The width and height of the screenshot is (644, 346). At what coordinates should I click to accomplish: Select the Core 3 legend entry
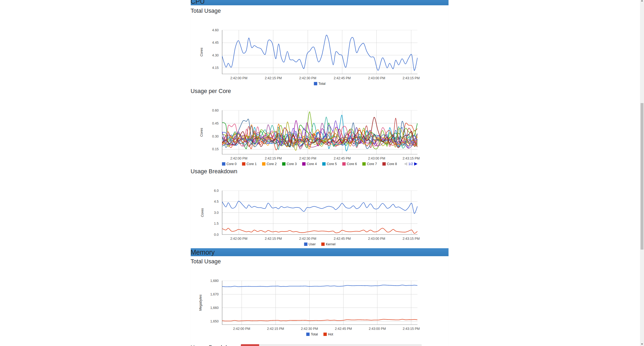(x=289, y=164)
